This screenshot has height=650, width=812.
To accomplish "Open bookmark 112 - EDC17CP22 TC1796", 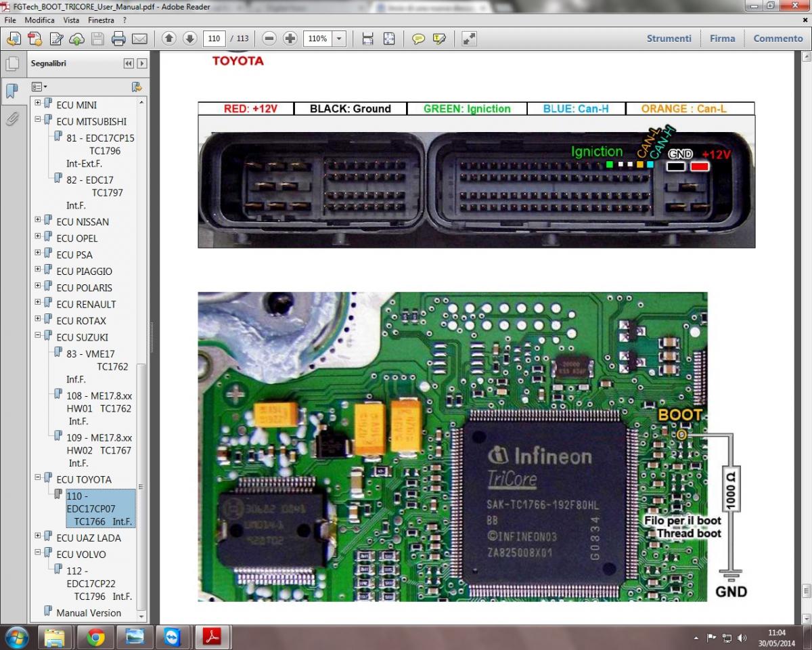I will 99,584.
